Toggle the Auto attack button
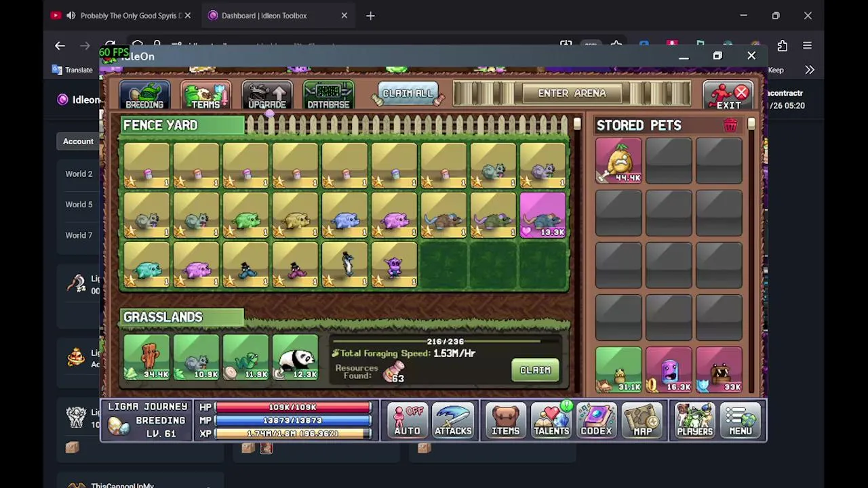 tap(407, 420)
